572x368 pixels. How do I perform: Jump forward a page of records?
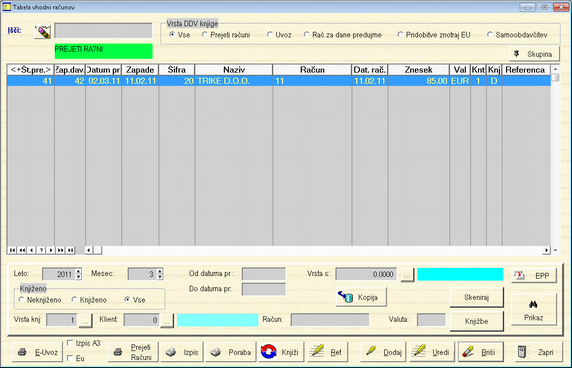(x=61, y=250)
